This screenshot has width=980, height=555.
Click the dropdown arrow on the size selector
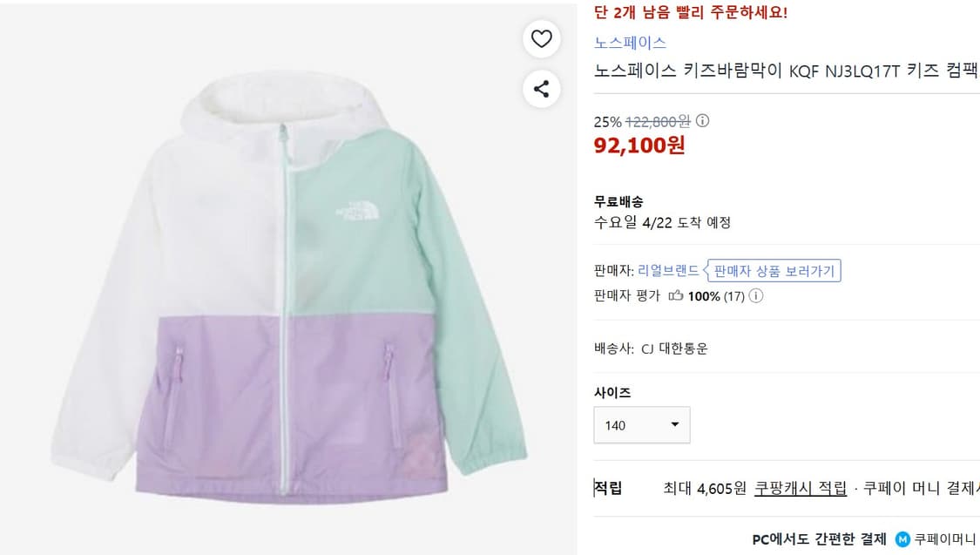pyautogui.click(x=673, y=424)
